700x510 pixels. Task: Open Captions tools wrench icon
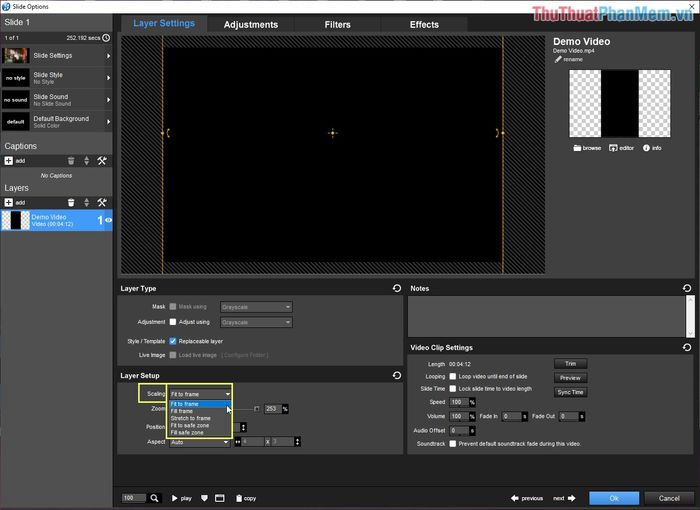coord(102,161)
